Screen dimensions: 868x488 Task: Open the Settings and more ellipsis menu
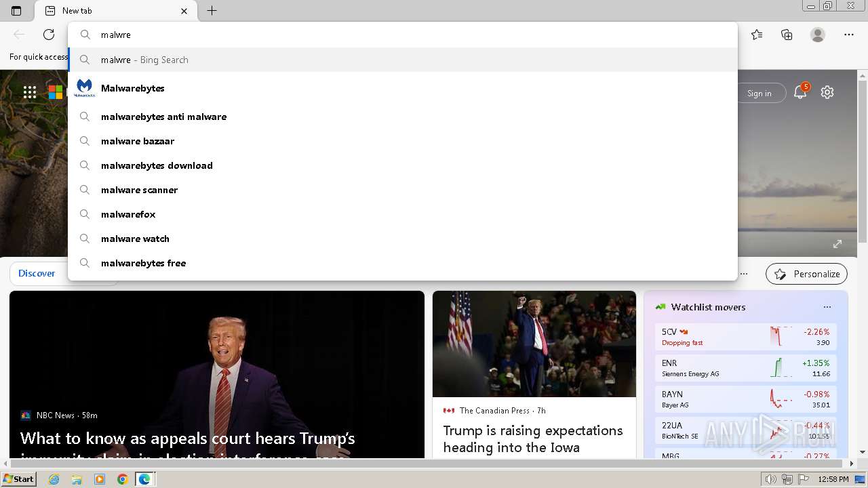(x=849, y=35)
